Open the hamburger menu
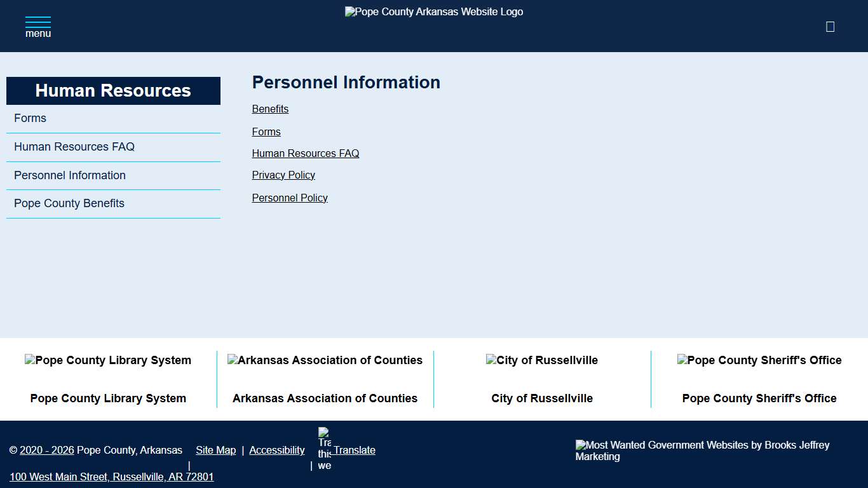 click(37, 25)
